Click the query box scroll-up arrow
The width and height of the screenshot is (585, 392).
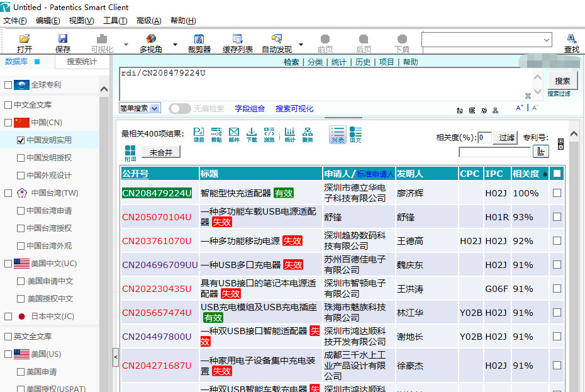point(538,77)
